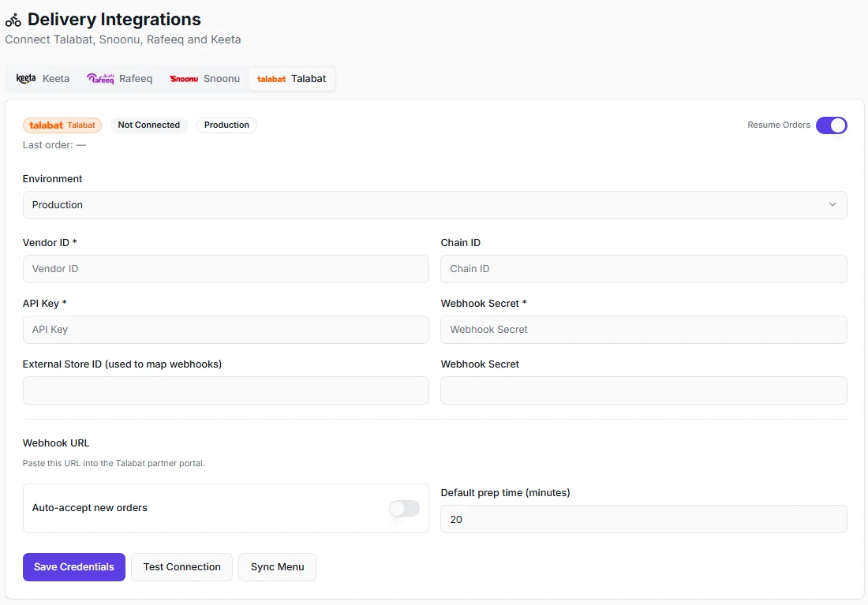The image size is (868, 605).
Task: Focus the second Webhook Secret empty field
Action: click(x=644, y=390)
